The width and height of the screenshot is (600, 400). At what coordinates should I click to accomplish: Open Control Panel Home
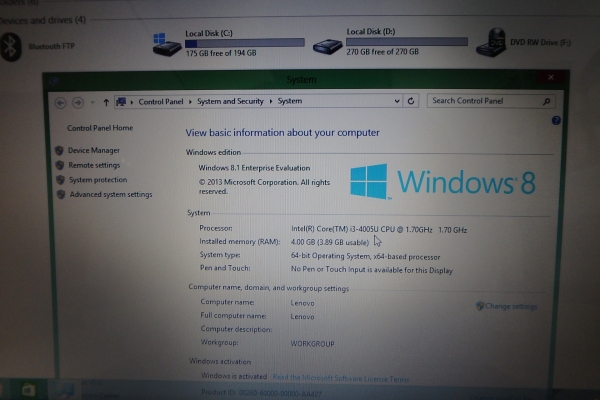point(100,128)
